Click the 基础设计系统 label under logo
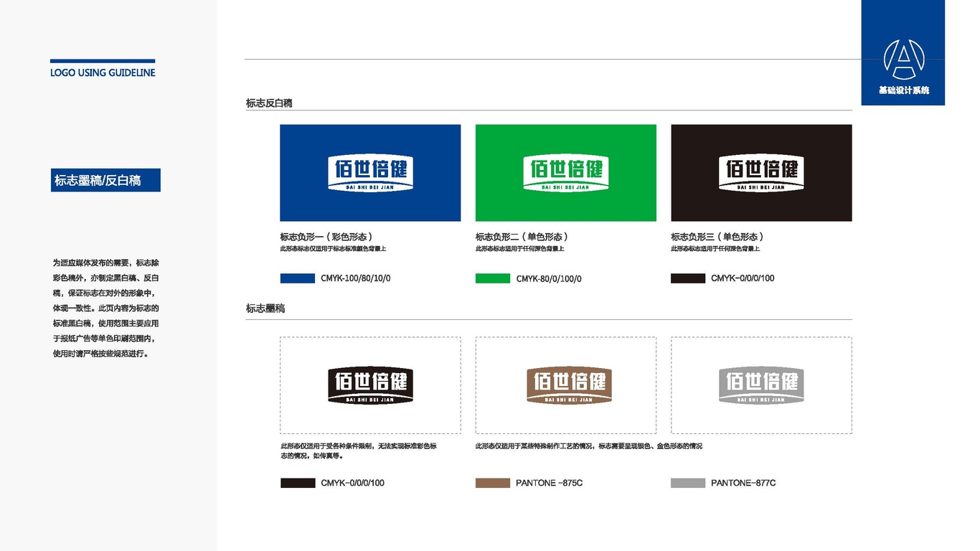The width and height of the screenshot is (980, 551). tap(903, 90)
